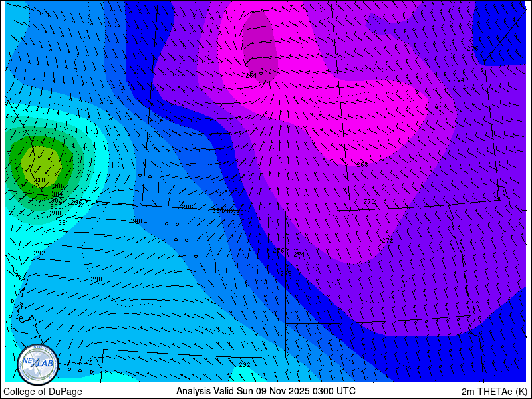The height and width of the screenshot is (399, 532).
Task: Click the 264 contour label
Action: tap(251, 75)
